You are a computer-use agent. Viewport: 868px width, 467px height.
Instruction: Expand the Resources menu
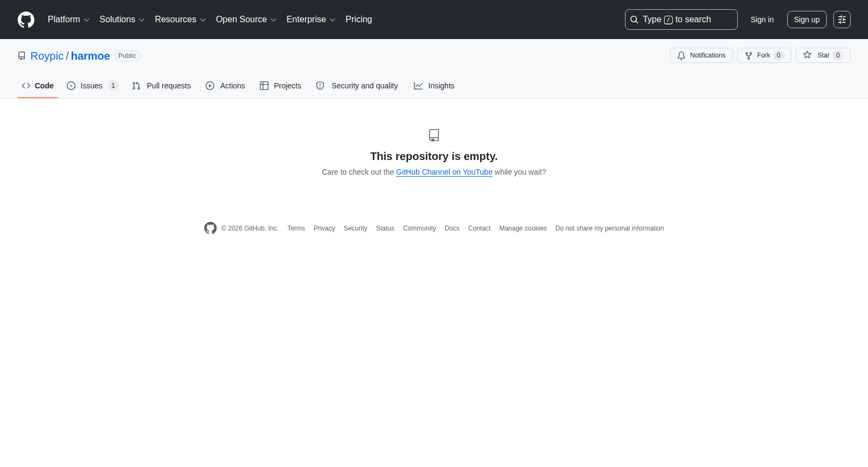point(181,20)
